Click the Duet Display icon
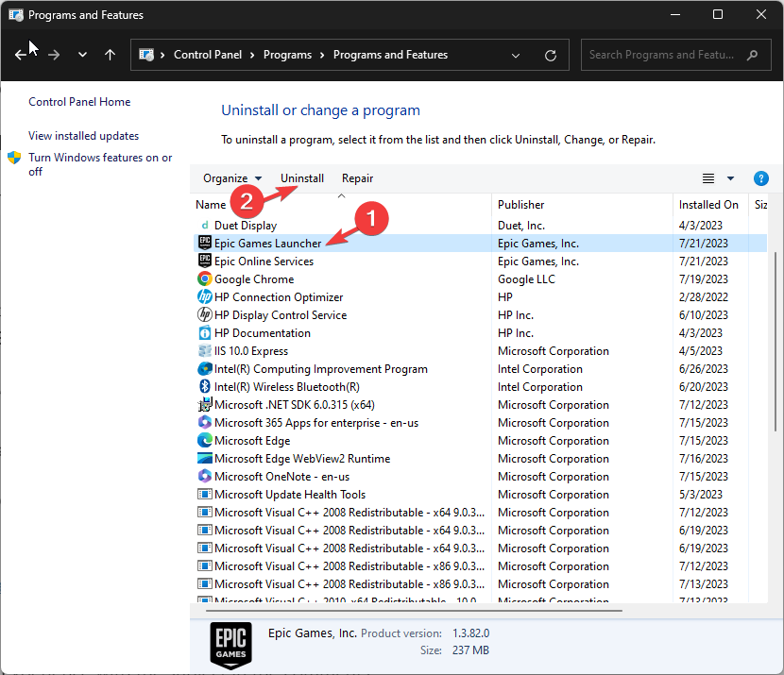 click(204, 226)
